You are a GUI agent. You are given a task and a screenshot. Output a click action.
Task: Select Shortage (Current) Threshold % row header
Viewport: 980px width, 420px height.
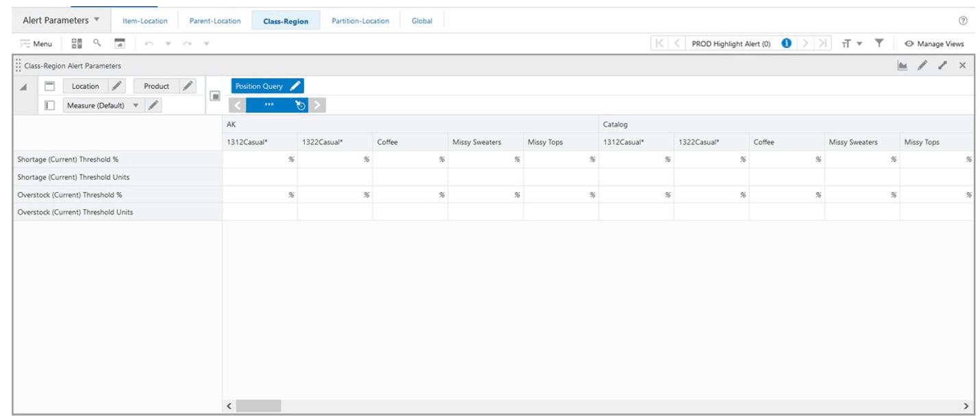pos(117,159)
